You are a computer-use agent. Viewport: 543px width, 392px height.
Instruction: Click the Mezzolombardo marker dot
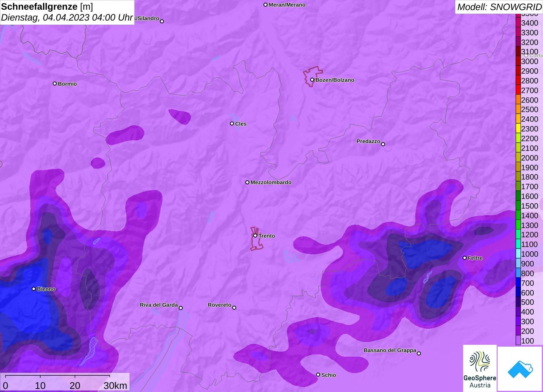tap(247, 182)
